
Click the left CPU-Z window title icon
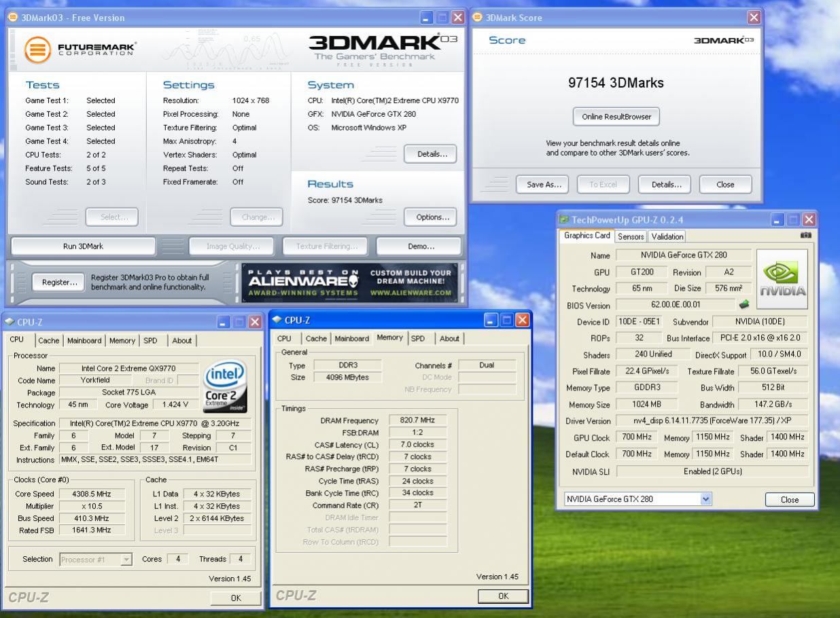point(10,322)
